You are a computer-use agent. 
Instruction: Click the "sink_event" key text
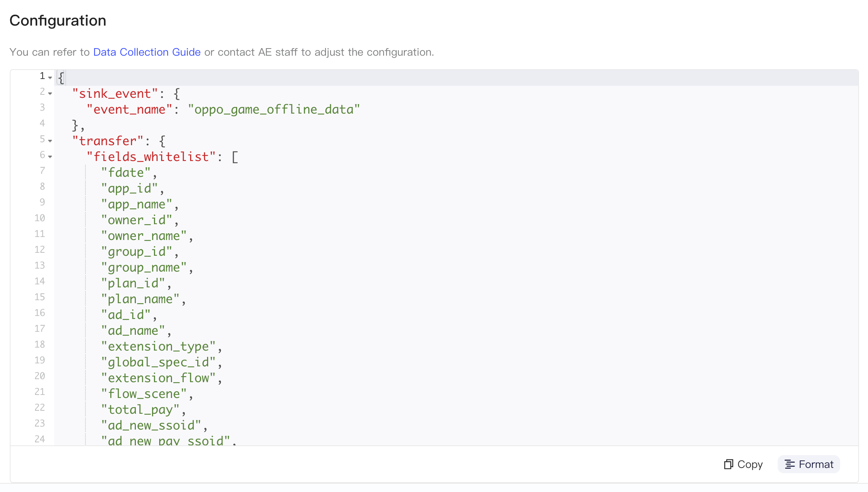[x=115, y=93]
